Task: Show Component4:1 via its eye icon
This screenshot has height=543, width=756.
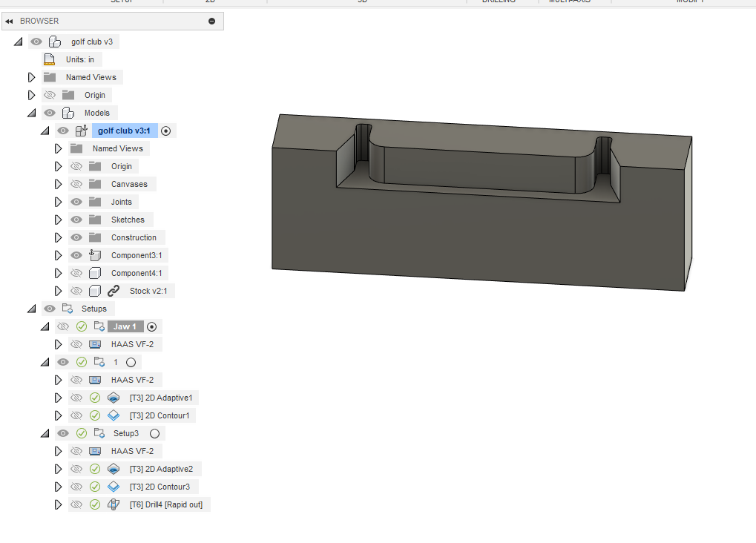Action: point(76,273)
